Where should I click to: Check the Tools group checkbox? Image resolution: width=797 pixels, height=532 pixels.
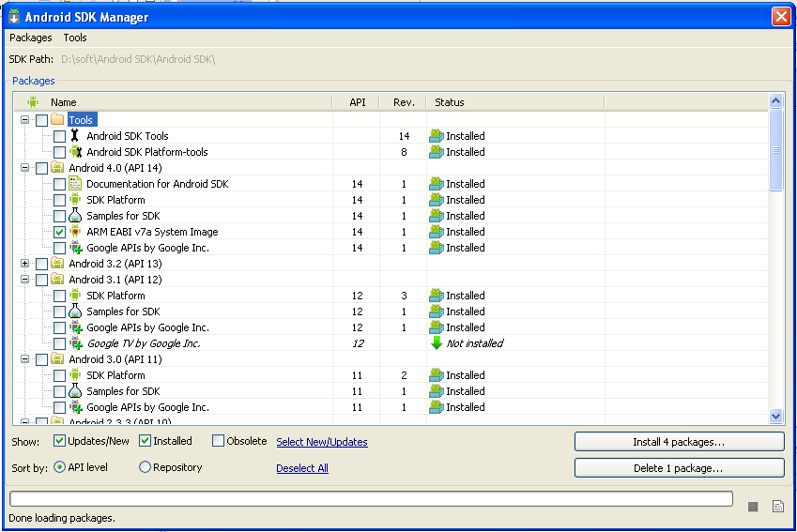click(x=41, y=120)
